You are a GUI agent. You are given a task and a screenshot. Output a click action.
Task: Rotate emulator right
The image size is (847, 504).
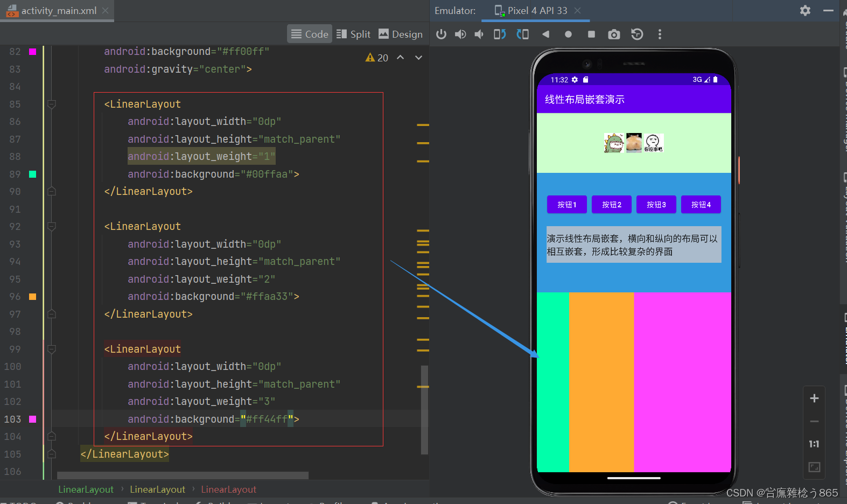click(x=522, y=34)
